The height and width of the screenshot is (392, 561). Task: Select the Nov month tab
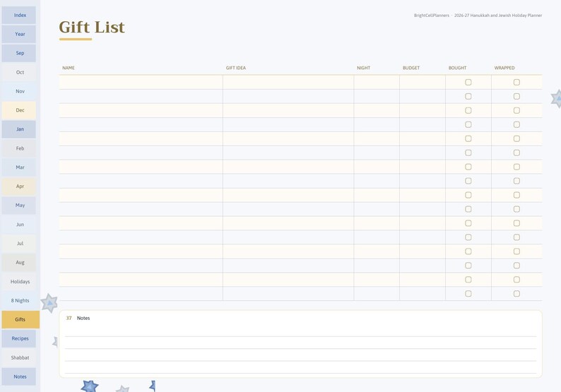19,91
